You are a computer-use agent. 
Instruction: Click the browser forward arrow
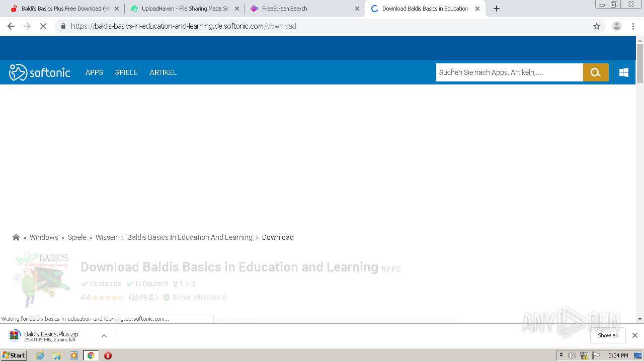27,26
